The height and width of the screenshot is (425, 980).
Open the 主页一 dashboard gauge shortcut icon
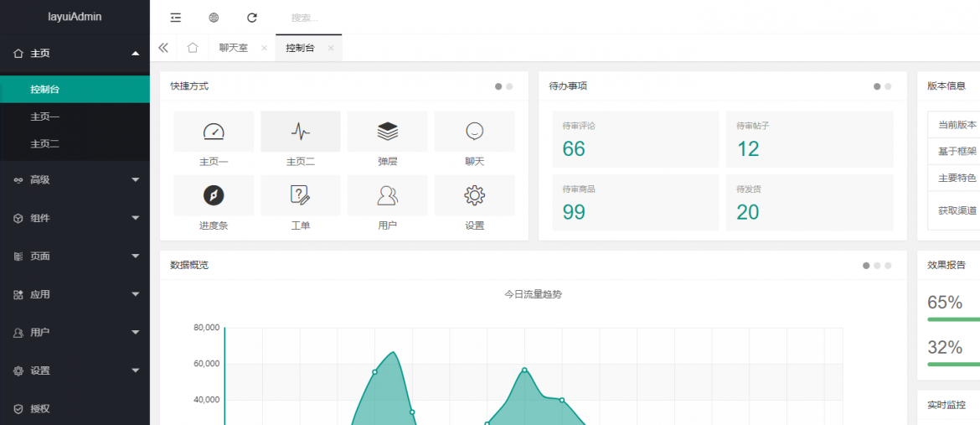point(214,132)
